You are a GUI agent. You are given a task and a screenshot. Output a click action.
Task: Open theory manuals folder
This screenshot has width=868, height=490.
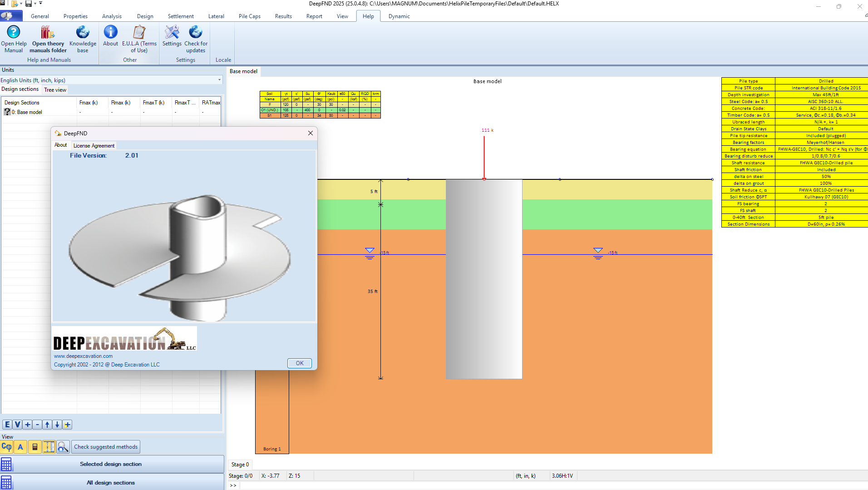click(x=48, y=39)
